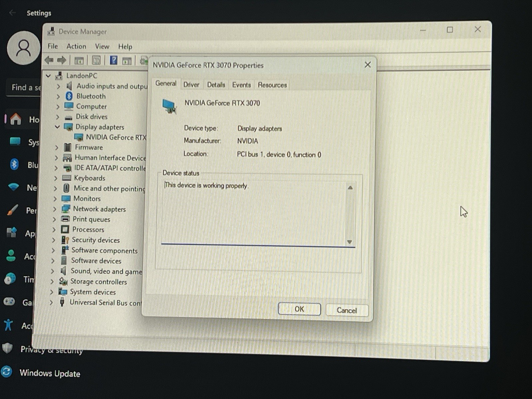
Task: Maximize the Device Manager window
Action: [450, 30]
